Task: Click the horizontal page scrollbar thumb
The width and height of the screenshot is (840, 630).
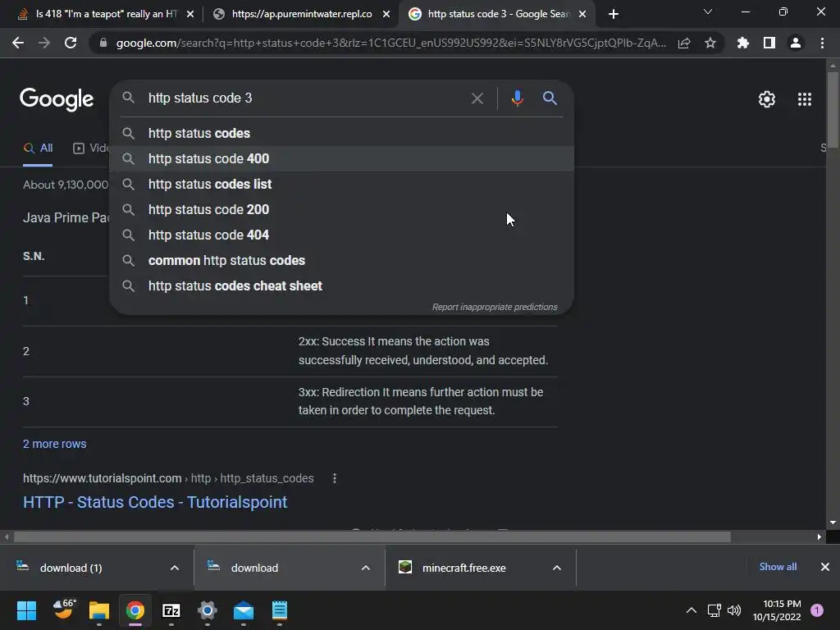Action: pyautogui.click(x=372, y=536)
